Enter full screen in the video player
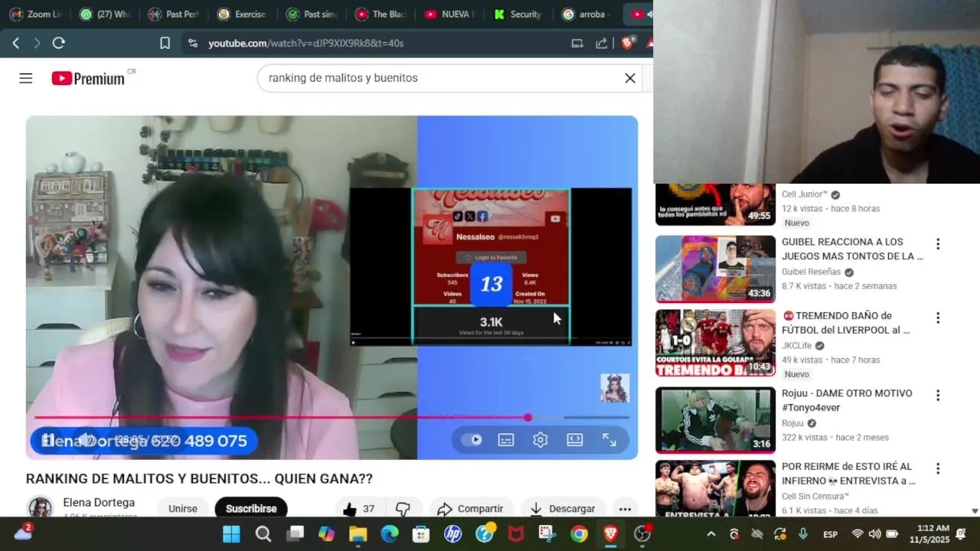Screen dimensions: 980x551 pyautogui.click(x=609, y=440)
